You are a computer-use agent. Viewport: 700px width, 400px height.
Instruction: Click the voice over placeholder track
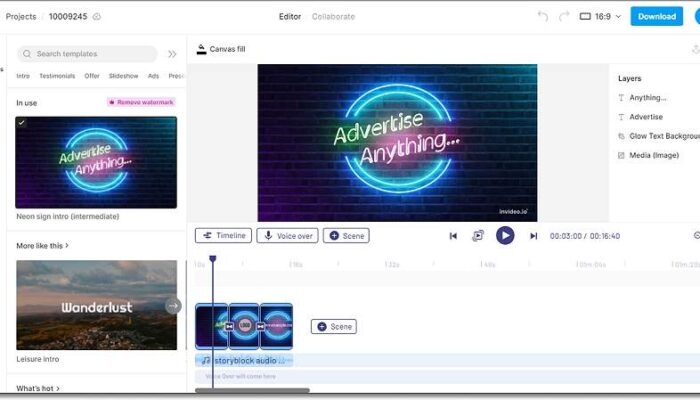point(447,376)
